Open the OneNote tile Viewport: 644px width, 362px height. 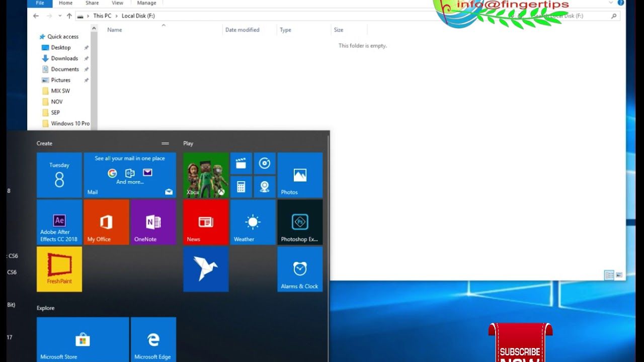coord(153,222)
